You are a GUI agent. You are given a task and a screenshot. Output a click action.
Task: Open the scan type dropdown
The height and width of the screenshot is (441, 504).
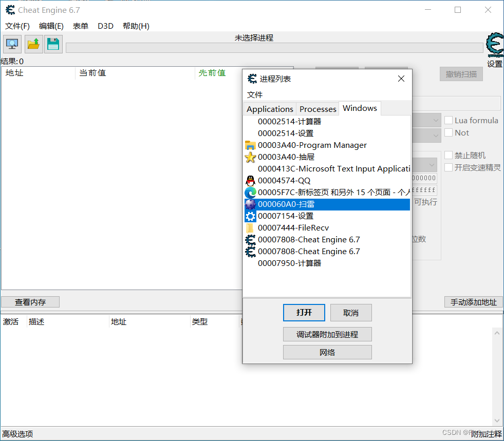click(436, 120)
